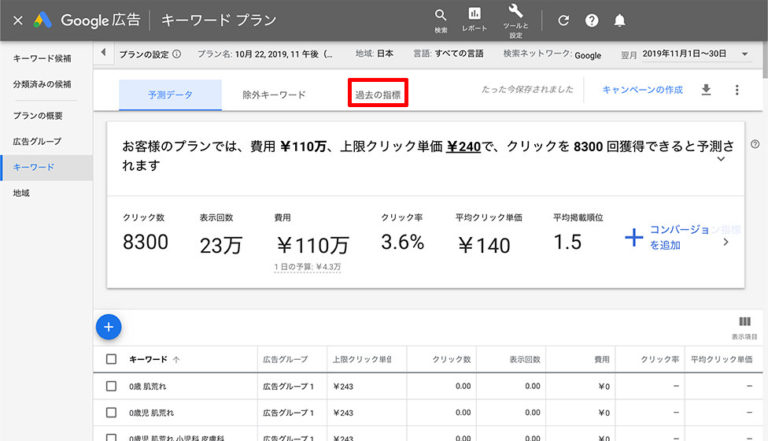Switch to 予測データ tab
768x441 pixels.
click(170, 95)
